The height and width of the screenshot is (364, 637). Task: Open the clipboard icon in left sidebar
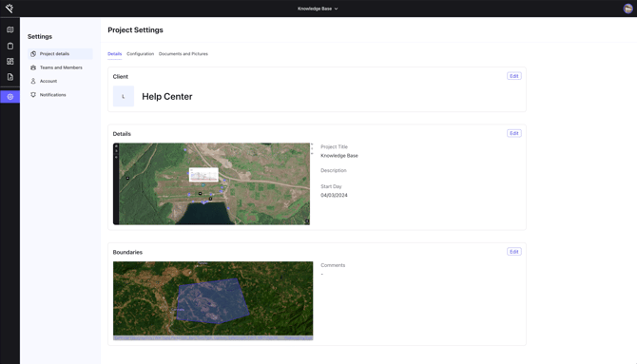10,46
